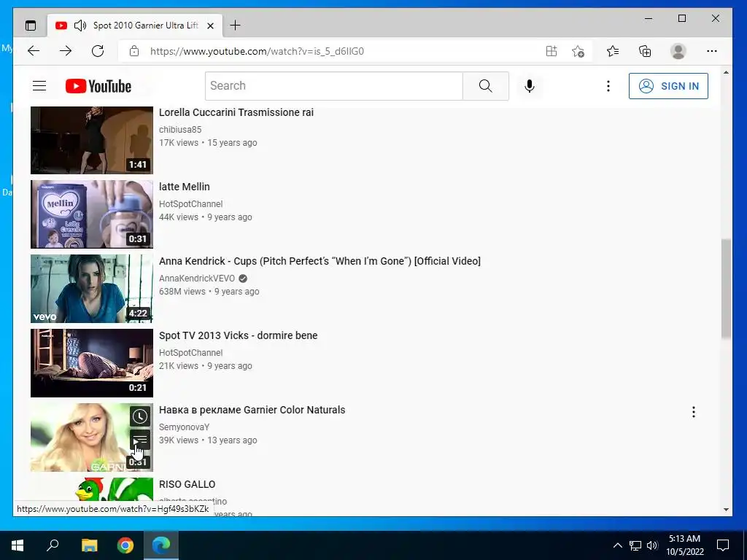Image resolution: width=747 pixels, height=560 pixels.
Task: Click scrollbar down arrow
Action: (x=726, y=510)
